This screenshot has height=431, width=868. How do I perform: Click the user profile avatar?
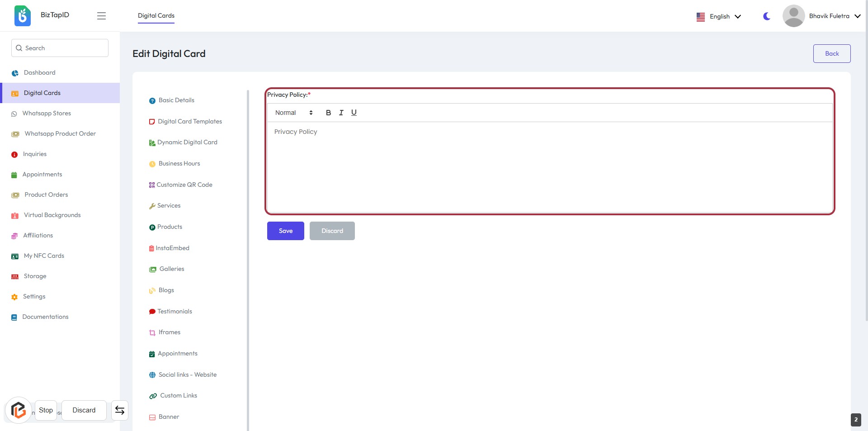point(793,16)
